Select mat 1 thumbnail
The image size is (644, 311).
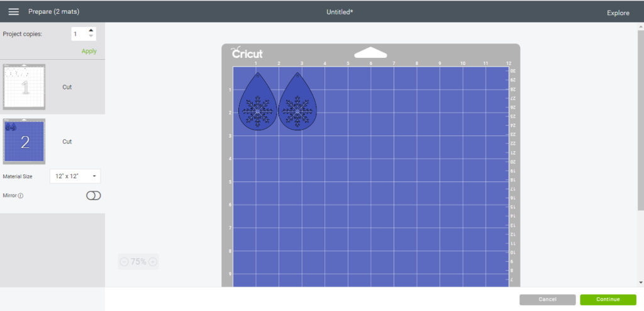[x=25, y=87]
